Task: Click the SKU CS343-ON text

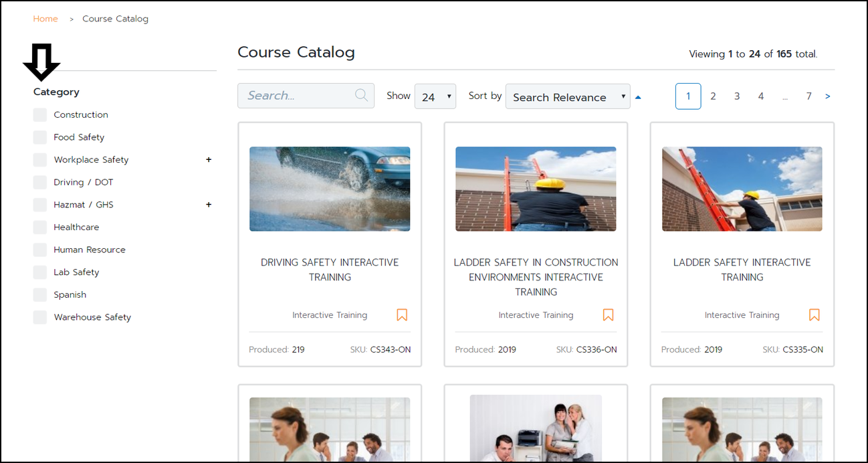Action: point(380,349)
